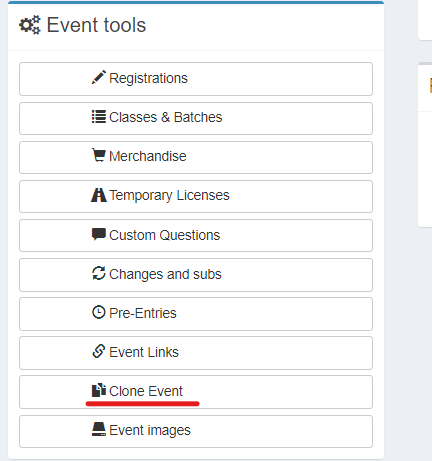Viewport: 432px width, 461px height.
Task: Click the speech bubble icon beside Custom Questions
Action: click(x=99, y=234)
